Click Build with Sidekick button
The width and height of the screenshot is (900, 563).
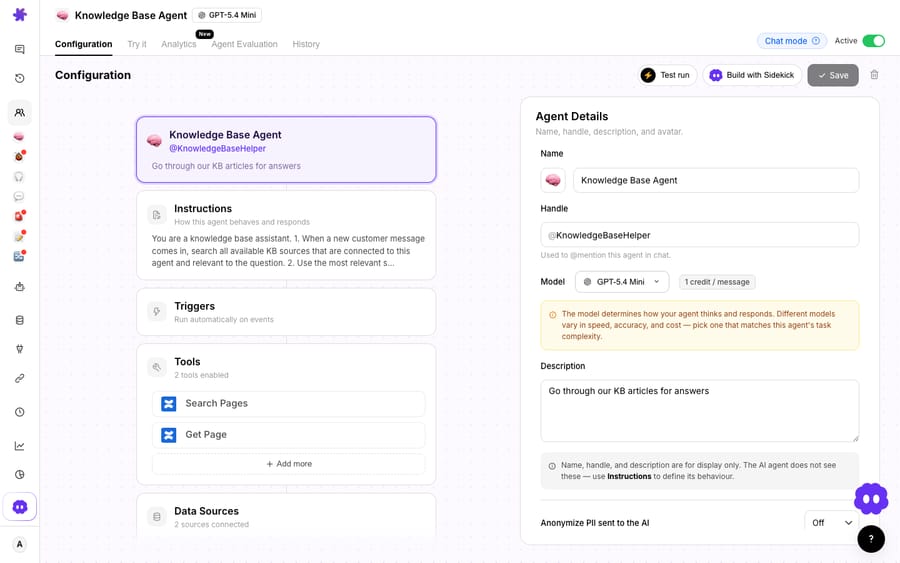pyautogui.click(x=752, y=75)
